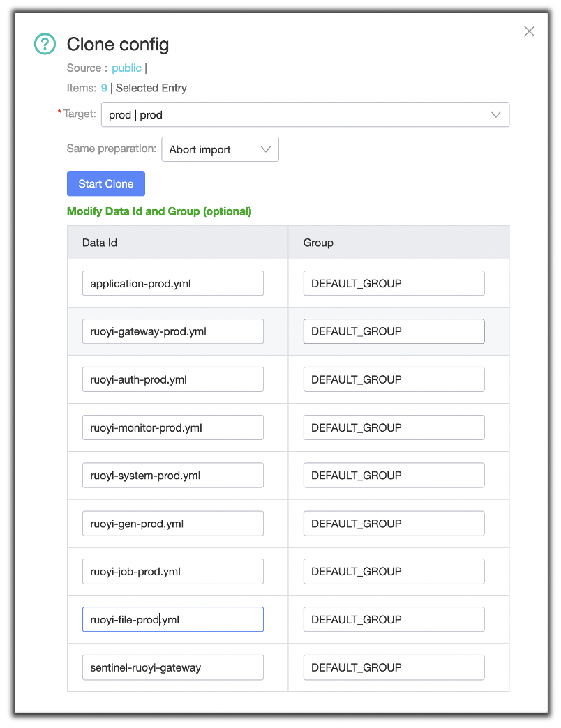Click the Abort import selection text
Screen dimensions: 561x728
(x=200, y=149)
